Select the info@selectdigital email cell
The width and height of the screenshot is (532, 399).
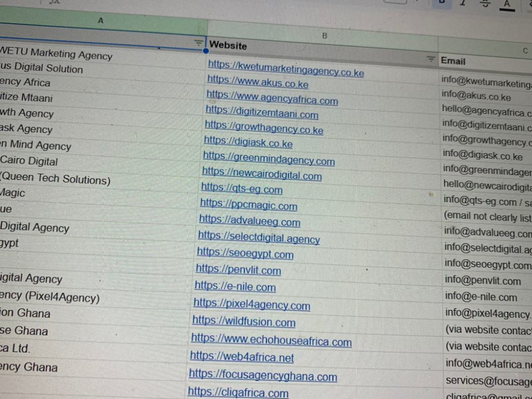[488, 248]
